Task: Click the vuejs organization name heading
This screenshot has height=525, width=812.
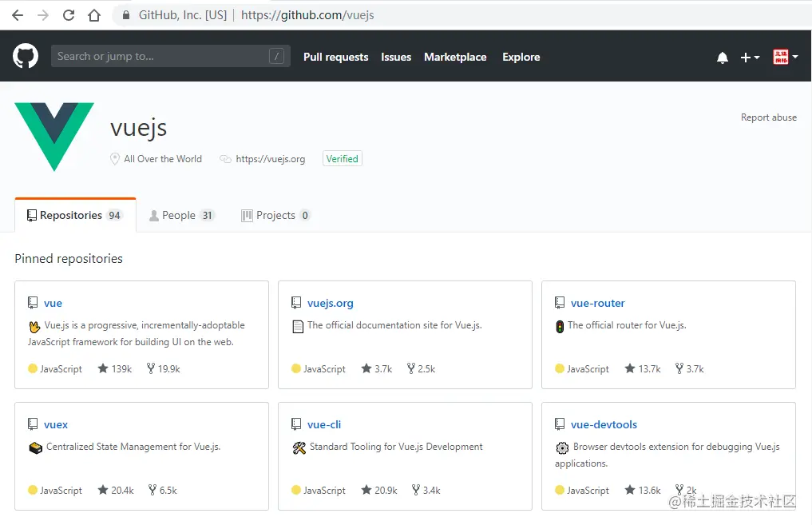Action: [x=139, y=128]
